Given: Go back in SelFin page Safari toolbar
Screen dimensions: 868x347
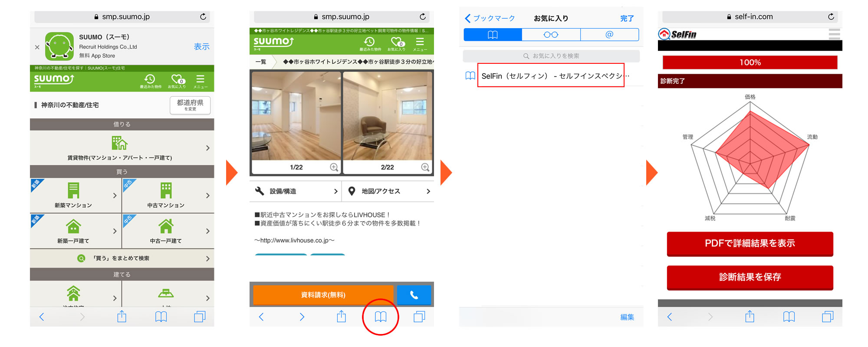Looking at the screenshot, I should point(670,317).
